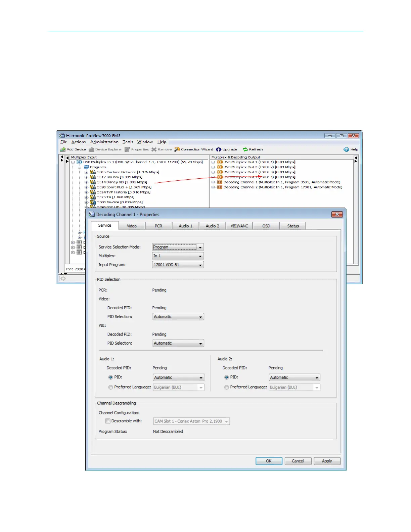Image resolution: width=411 pixels, height=532 pixels.
Task: Click the DVB Multiplex Out 1 icon
Action: 220,162
